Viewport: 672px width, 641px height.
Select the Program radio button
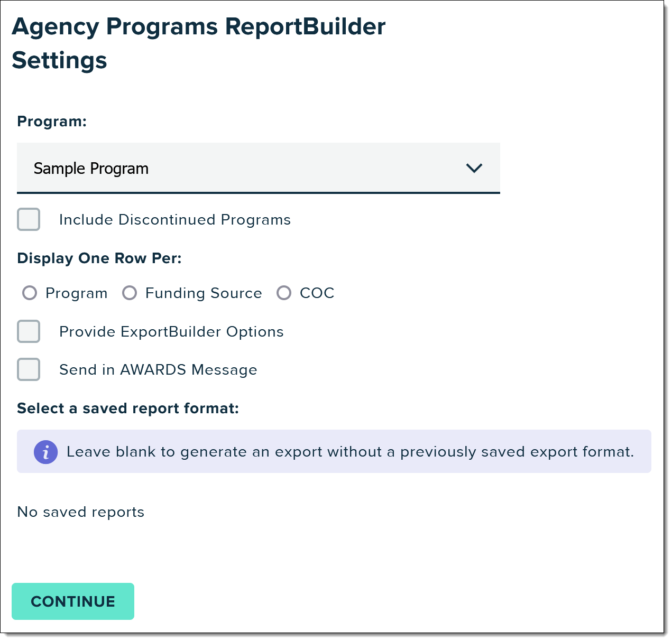(30, 293)
